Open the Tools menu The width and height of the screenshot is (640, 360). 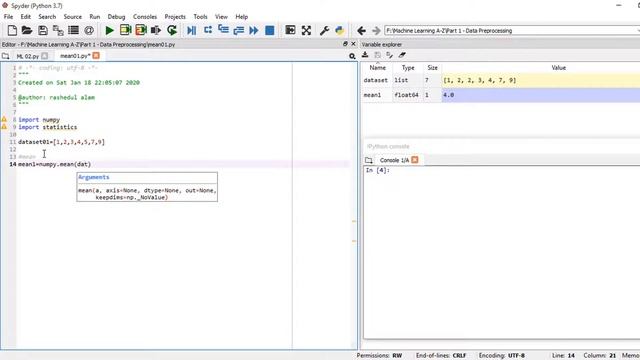[200, 17]
